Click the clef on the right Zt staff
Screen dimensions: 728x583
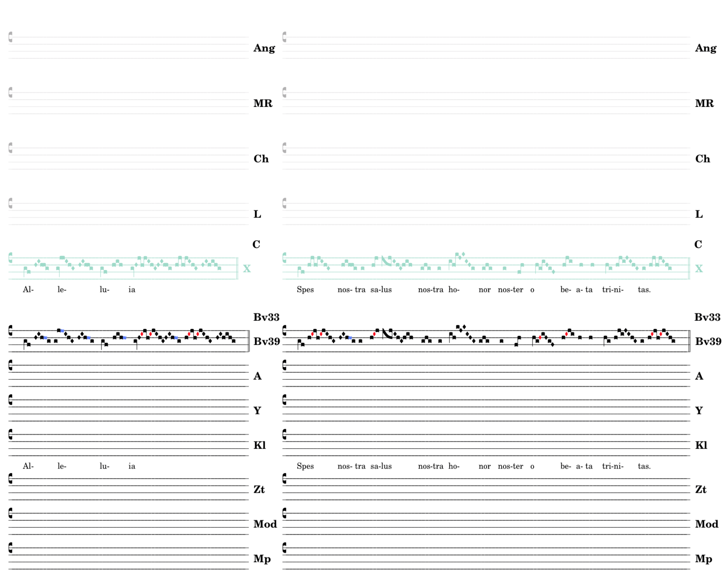pos(284,479)
